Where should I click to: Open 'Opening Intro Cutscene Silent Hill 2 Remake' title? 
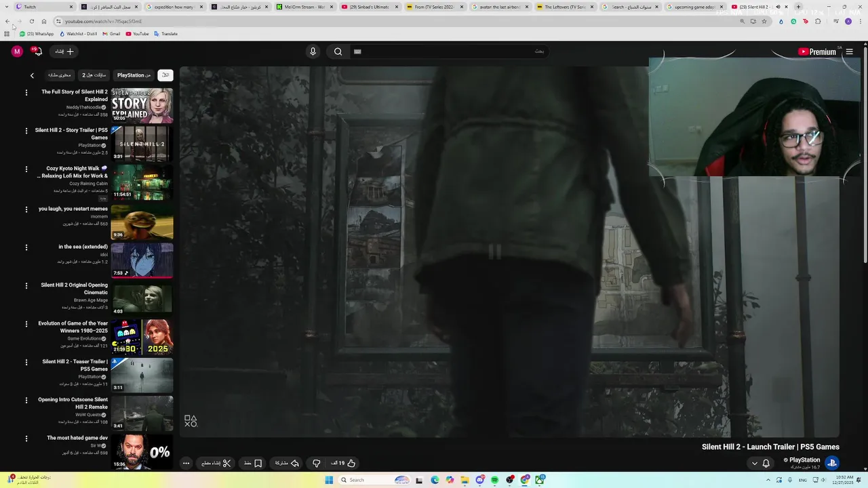[x=73, y=403]
